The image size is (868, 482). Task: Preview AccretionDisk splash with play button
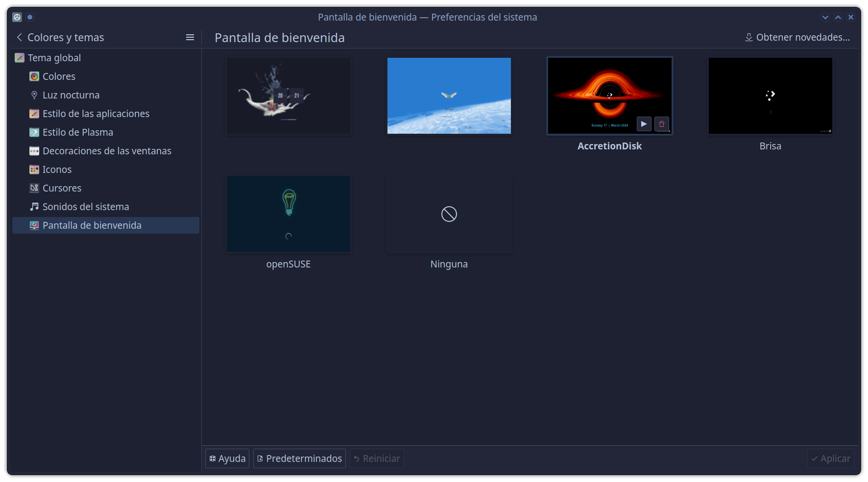644,124
